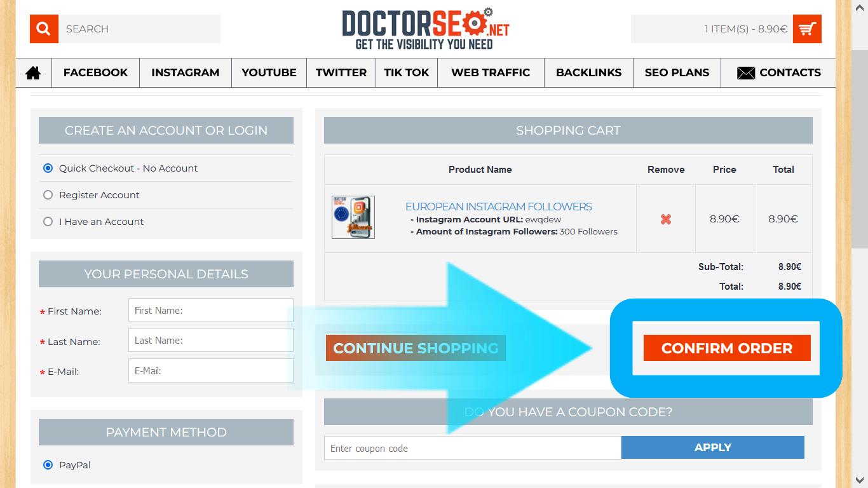
Task: Click the DoctorSEO.net logo
Action: coord(426,29)
